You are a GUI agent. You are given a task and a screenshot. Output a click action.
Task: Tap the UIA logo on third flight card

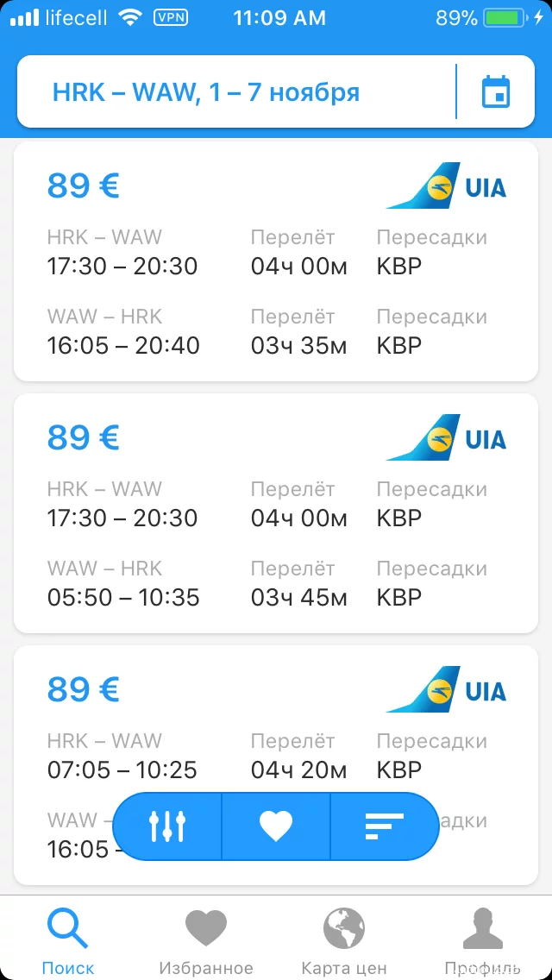[446, 689]
